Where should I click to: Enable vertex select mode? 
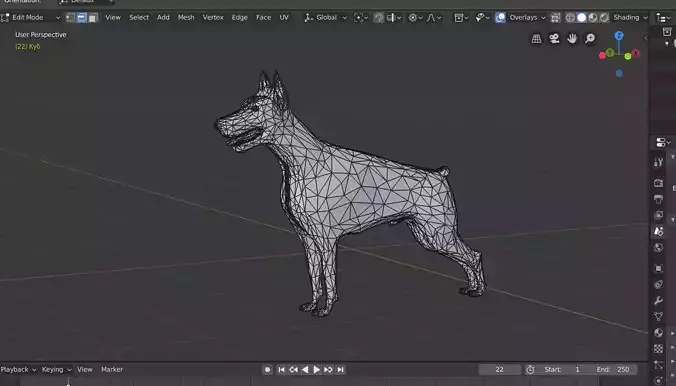[70, 18]
